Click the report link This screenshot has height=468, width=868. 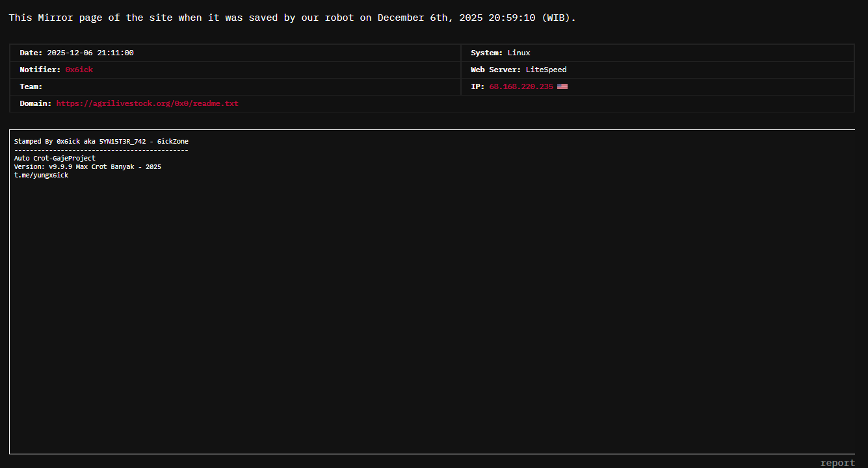(x=837, y=463)
